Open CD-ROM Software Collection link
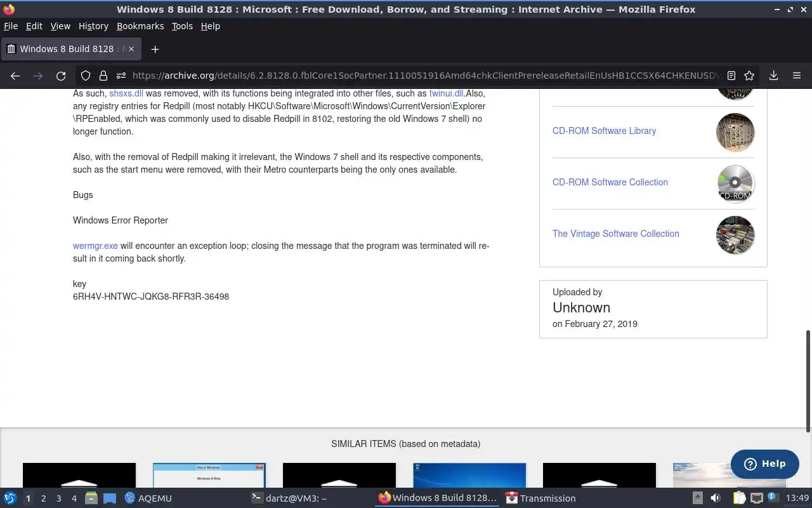The height and width of the screenshot is (508, 812). click(x=610, y=182)
